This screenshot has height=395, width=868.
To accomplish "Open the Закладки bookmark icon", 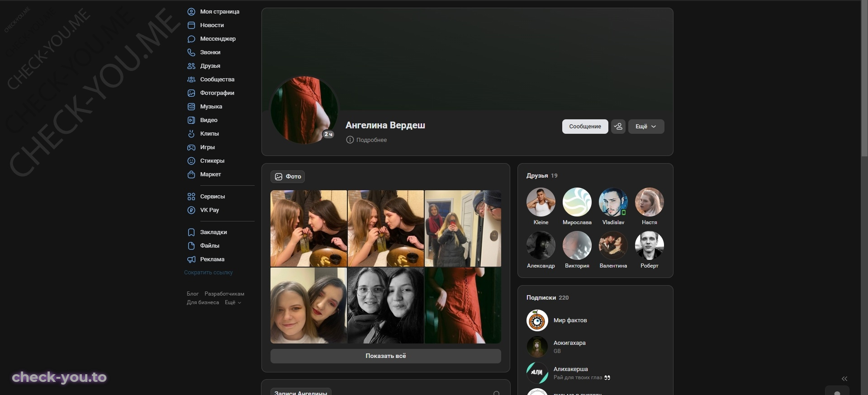I will click(x=191, y=232).
